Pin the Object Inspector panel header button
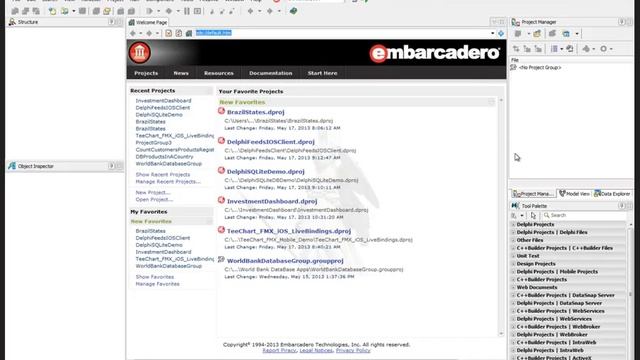The height and width of the screenshot is (360, 640). [x=111, y=166]
